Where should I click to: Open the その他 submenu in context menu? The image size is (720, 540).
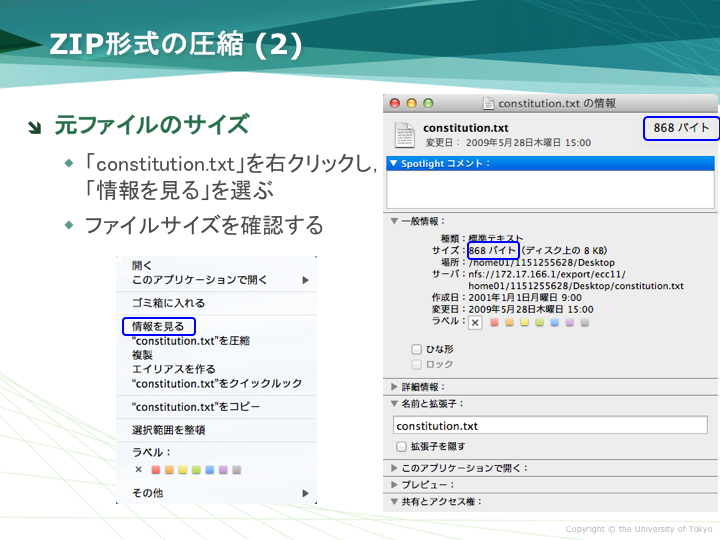[216, 493]
